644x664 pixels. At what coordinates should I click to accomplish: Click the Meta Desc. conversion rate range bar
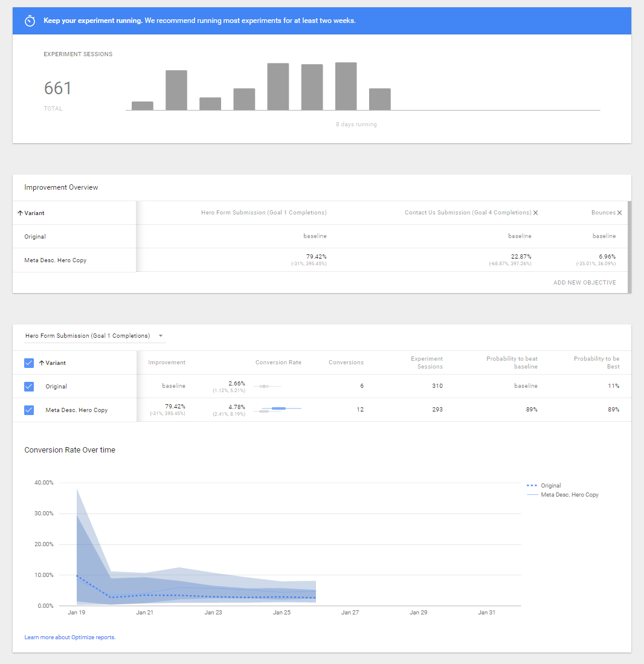click(x=279, y=409)
